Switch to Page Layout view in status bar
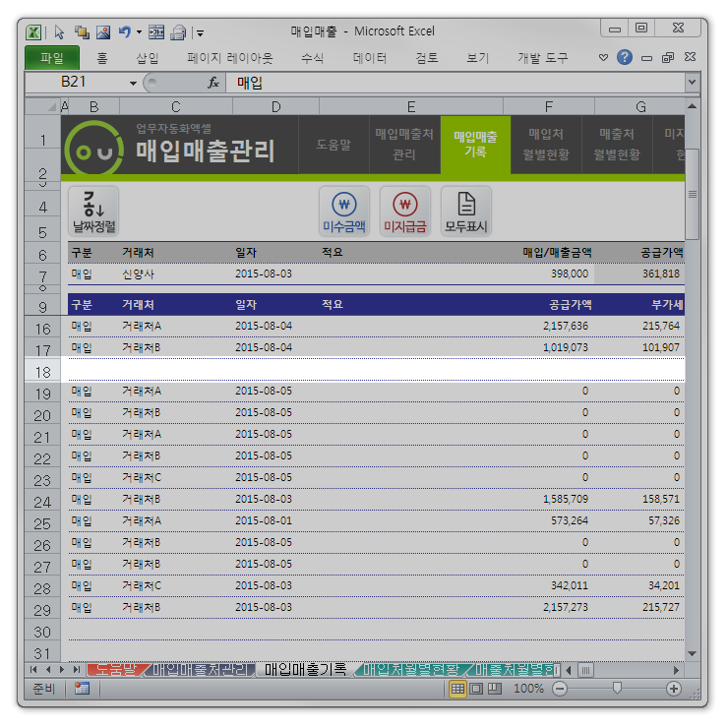Viewport: 728px width, 728px height. coord(476,689)
